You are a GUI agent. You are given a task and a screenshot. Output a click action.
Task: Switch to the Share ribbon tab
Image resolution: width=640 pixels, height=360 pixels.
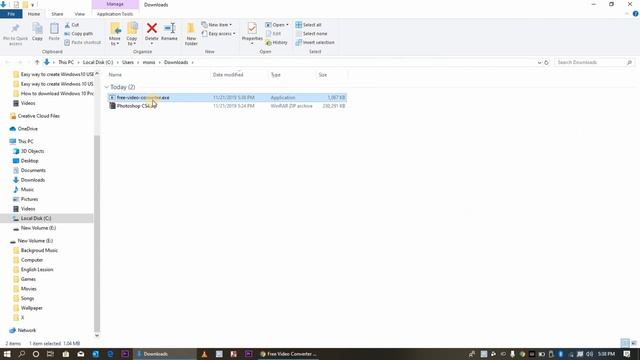pos(57,14)
